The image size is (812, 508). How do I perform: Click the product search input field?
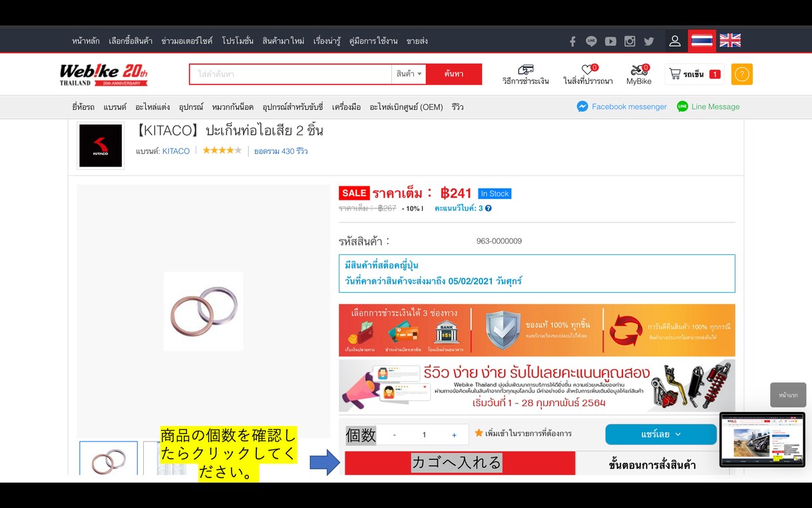pos(291,74)
